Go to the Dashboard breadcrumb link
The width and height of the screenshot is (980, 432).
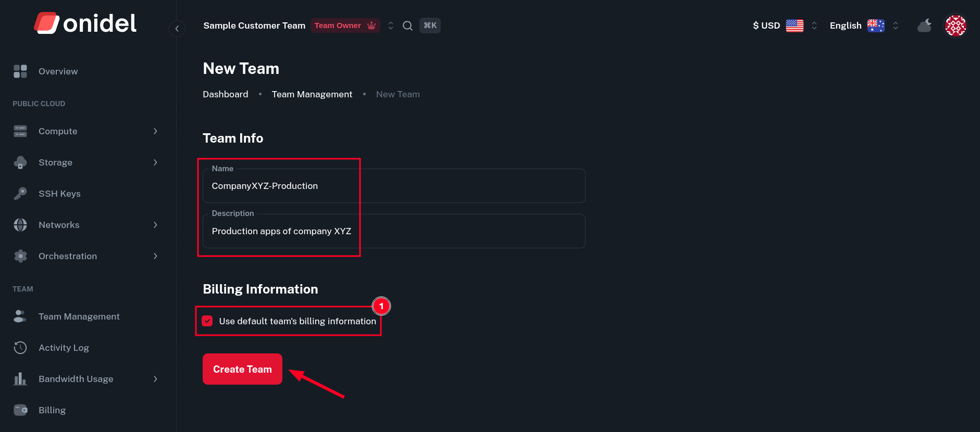225,94
